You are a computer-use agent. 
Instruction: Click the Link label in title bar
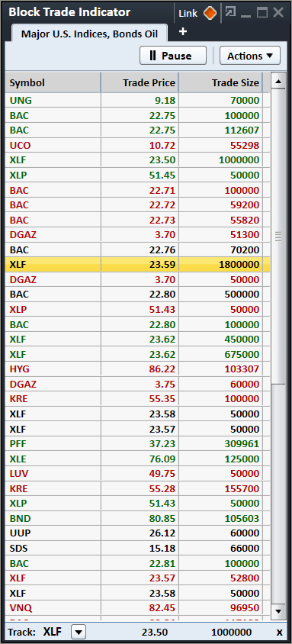(188, 14)
